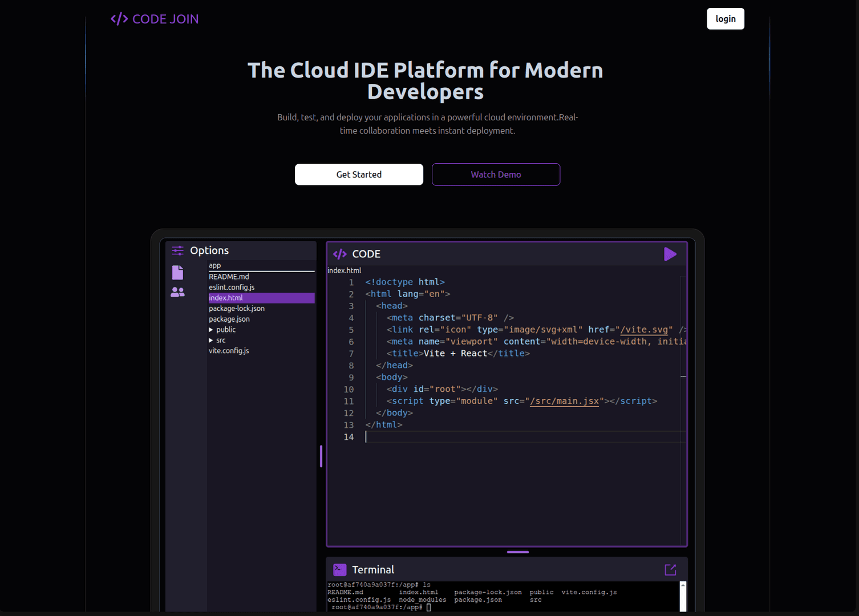Screen dimensions: 859x616
Task: Click the 'CODE' panel title text
Action: pyautogui.click(x=366, y=254)
